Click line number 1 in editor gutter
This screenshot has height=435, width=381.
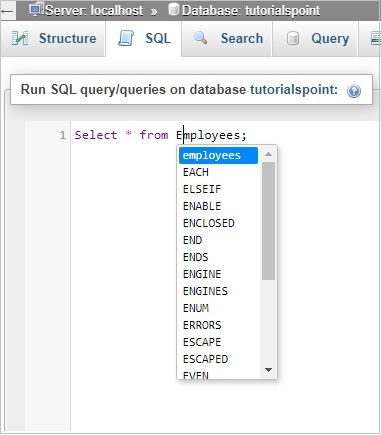click(63, 135)
